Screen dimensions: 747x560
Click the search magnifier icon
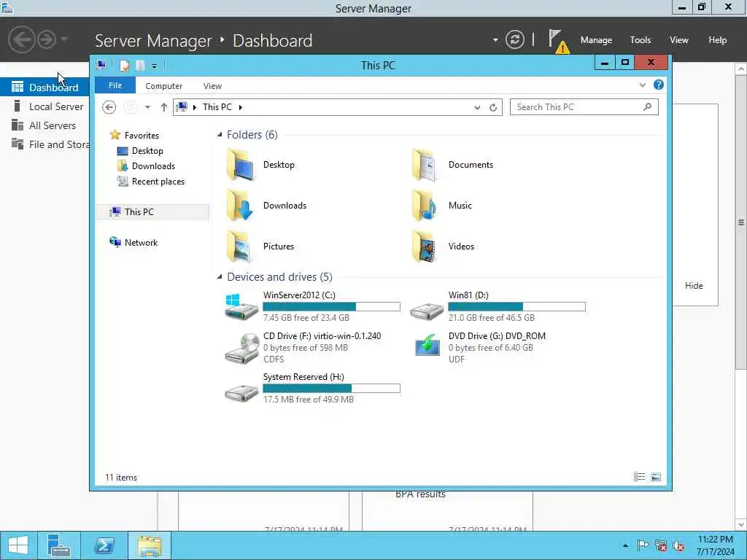point(647,107)
